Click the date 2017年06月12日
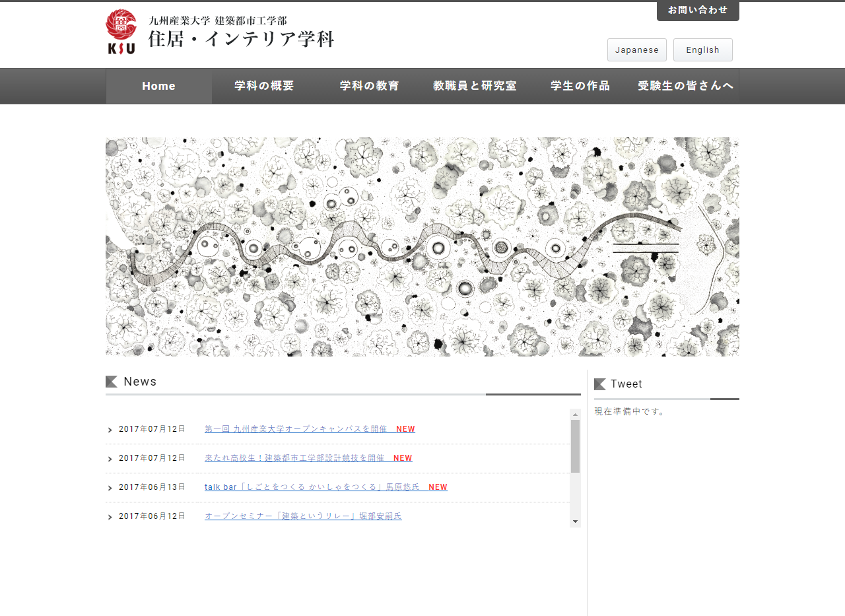This screenshot has height=616, width=845. point(152,516)
